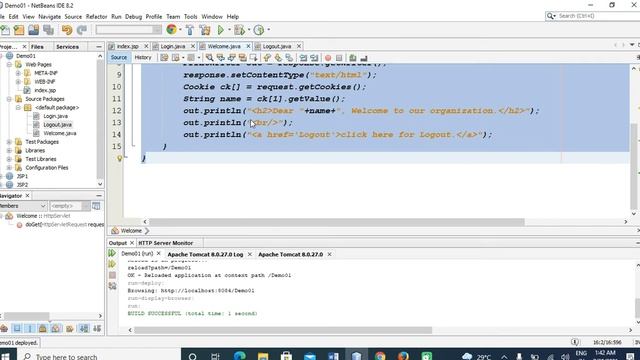Toggle Previous Bookmark icon in editor toolbar

coord(267,58)
